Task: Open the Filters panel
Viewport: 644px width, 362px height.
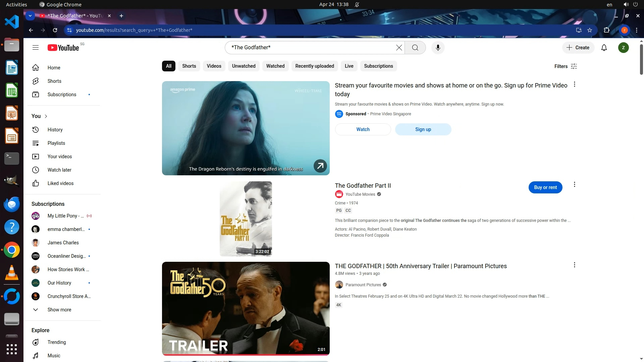Action: coord(566,66)
